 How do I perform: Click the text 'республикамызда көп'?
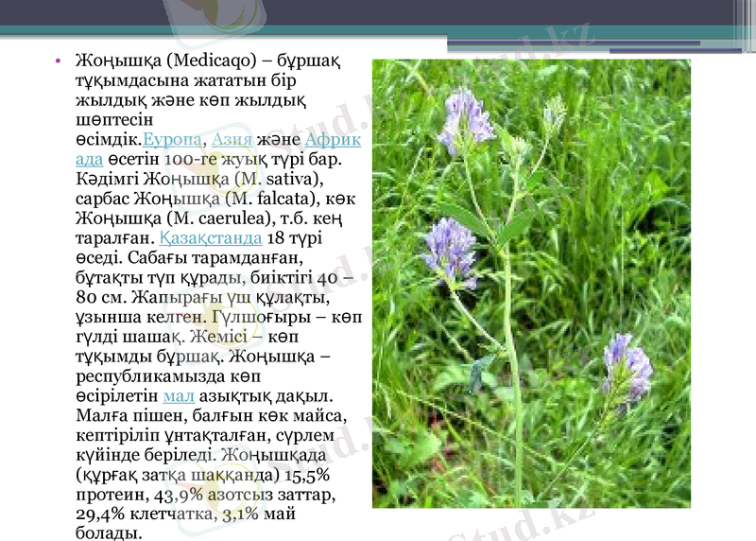click(x=168, y=376)
